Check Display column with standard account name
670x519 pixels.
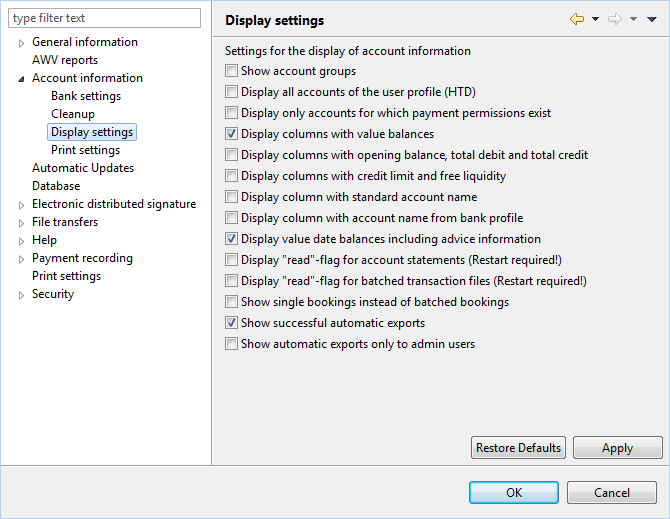coord(231,196)
